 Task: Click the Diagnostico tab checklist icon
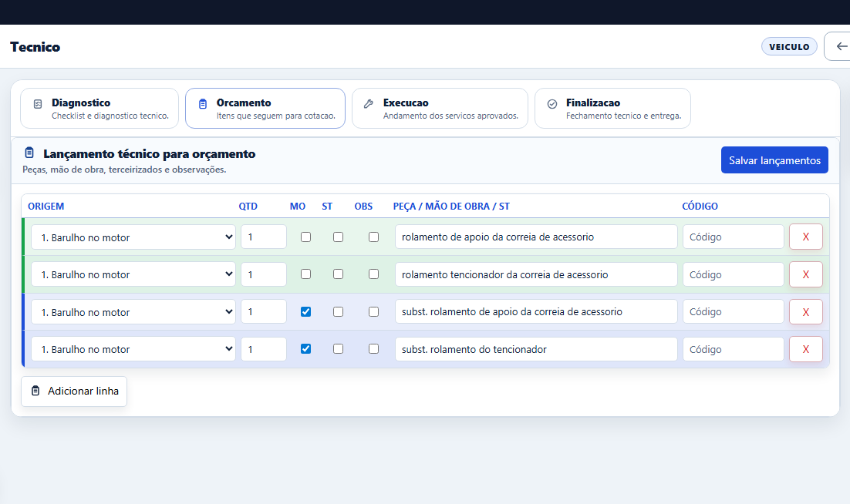click(38, 104)
